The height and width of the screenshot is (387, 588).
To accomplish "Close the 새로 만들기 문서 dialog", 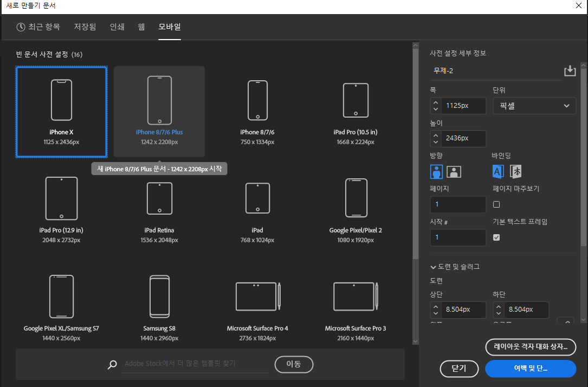I will pyautogui.click(x=579, y=5).
